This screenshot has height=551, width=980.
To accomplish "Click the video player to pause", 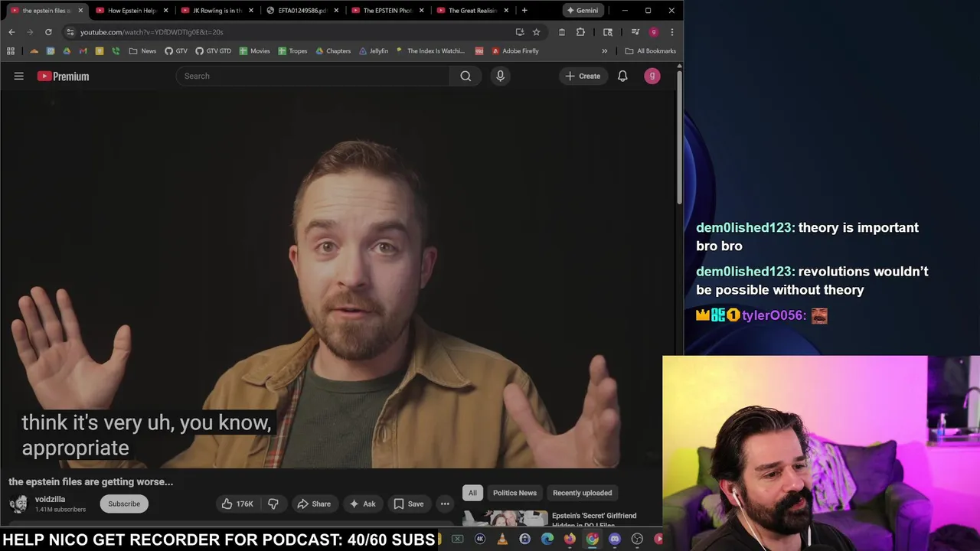I will (x=337, y=279).
